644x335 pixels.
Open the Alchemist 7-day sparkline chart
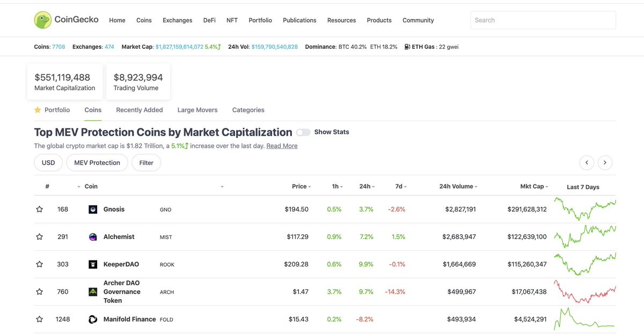coord(585,236)
